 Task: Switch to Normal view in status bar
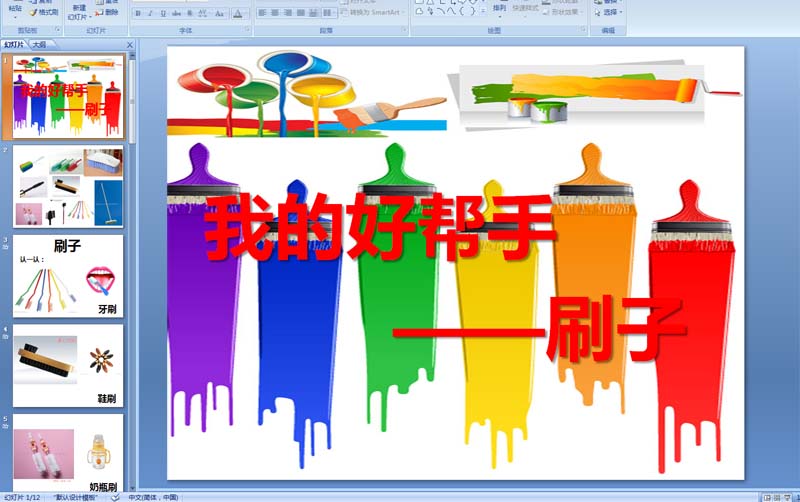(x=767, y=497)
